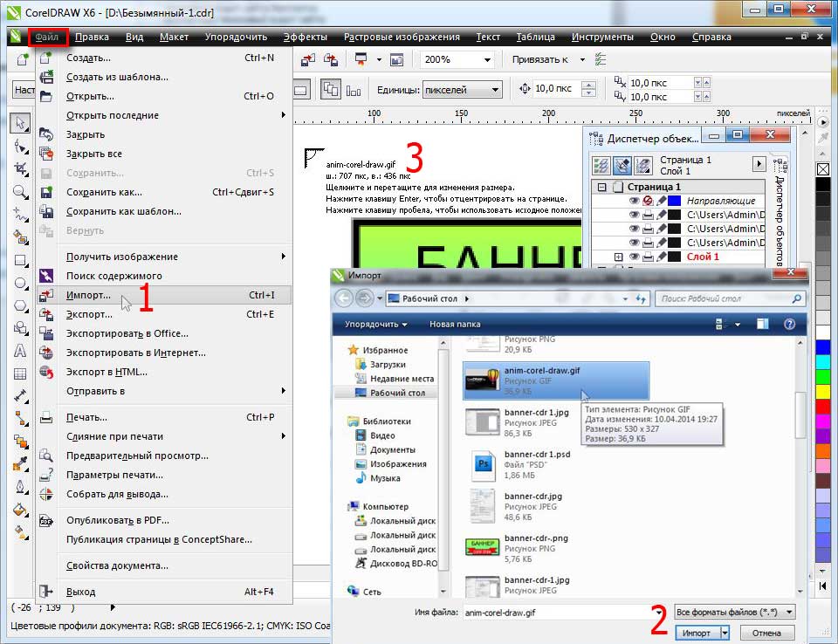This screenshot has width=838, height=644.
Task: Click the Help icon in Import dialog
Action: tap(789, 324)
